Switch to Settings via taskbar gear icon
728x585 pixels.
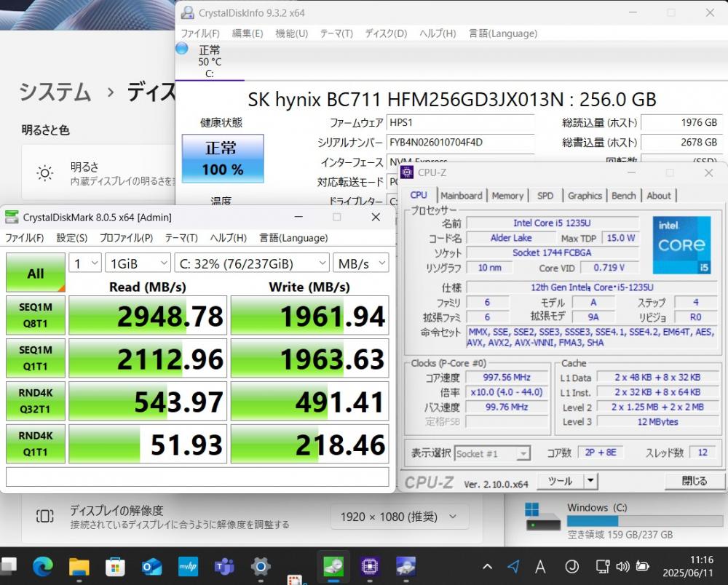point(261,566)
